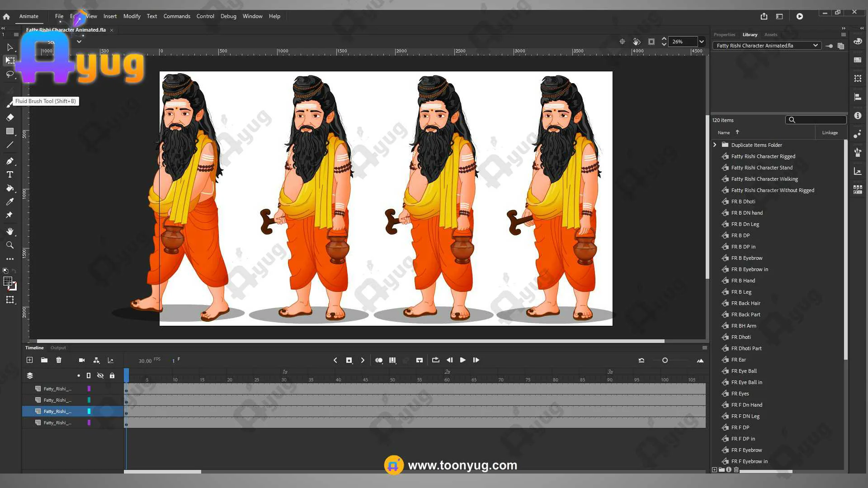This screenshot has height=488, width=868.
Task: Expand the Duplicate Items Folder
Action: (x=715, y=145)
